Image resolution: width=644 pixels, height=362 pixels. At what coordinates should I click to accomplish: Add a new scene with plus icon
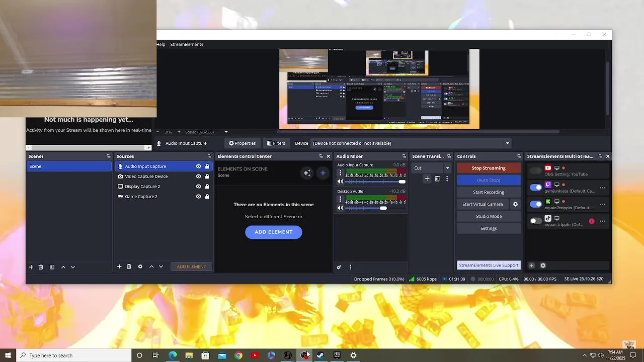[x=31, y=267]
